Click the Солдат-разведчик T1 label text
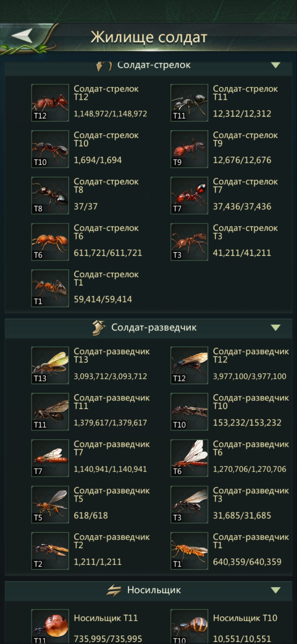Image resolution: width=297 pixels, height=644 pixels. point(251,541)
